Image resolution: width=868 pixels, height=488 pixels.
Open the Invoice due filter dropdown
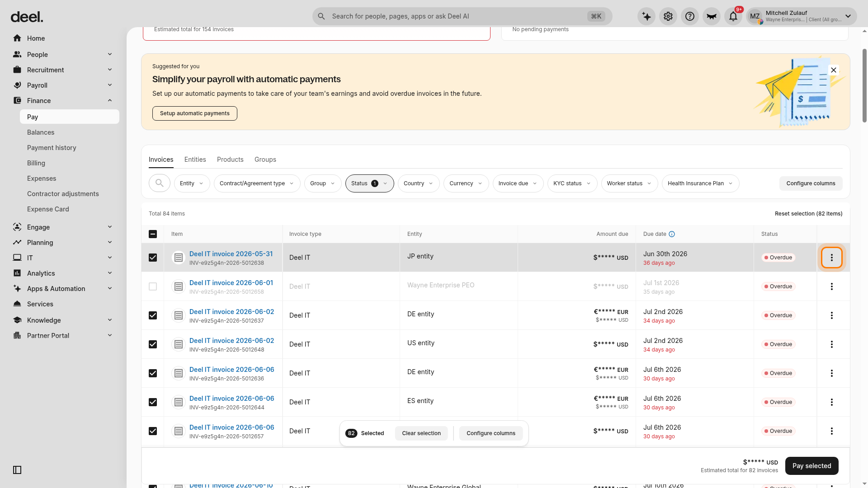[518, 183]
